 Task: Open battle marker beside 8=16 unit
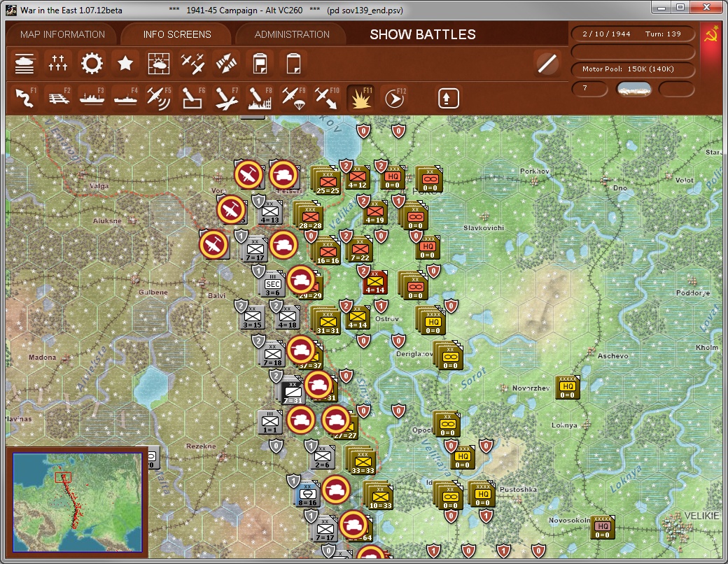[336, 490]
